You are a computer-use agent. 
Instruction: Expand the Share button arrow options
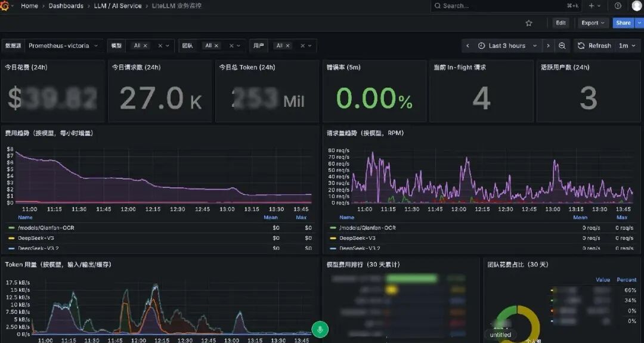pos(639,23)
